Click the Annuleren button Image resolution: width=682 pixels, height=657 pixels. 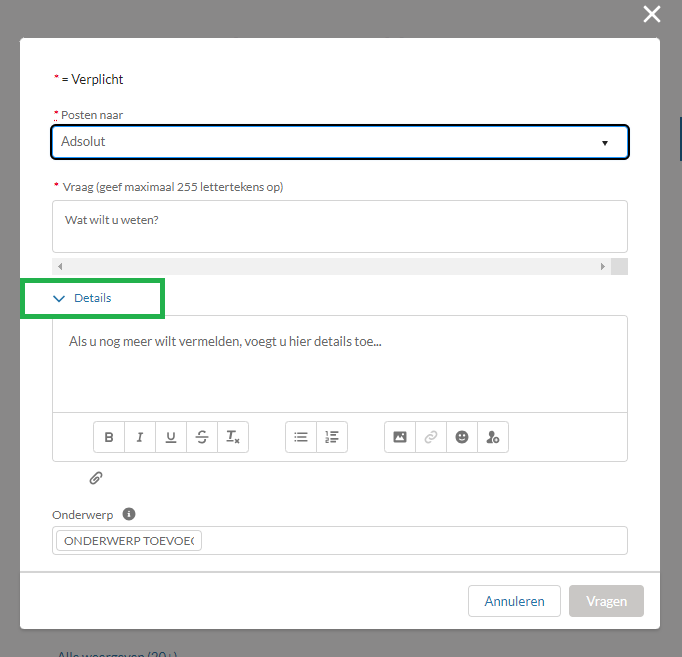[x=514, y=601]
